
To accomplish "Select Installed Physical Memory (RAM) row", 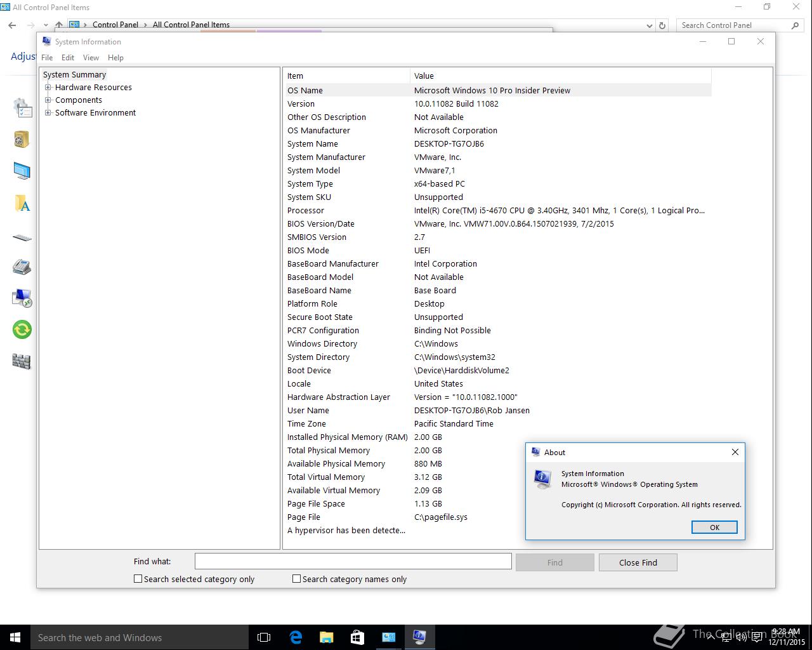I will coord(498,437).
